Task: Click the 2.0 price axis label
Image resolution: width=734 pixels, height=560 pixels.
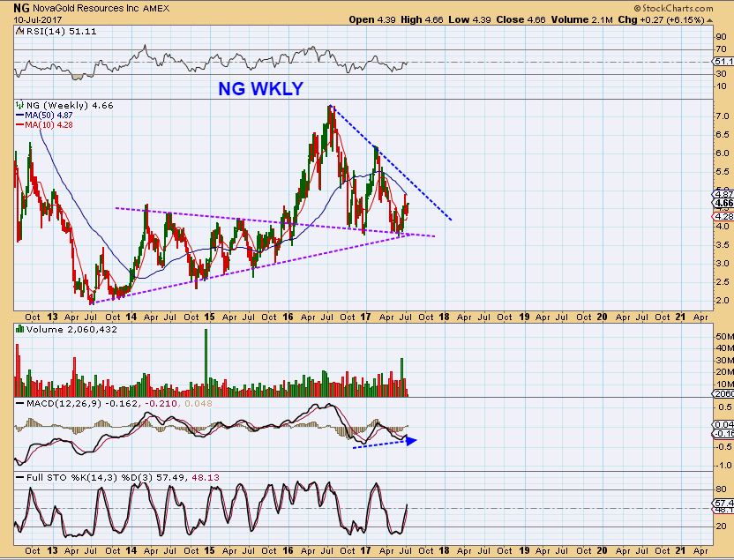Action: pyautogui.click(x=723, y=300)
